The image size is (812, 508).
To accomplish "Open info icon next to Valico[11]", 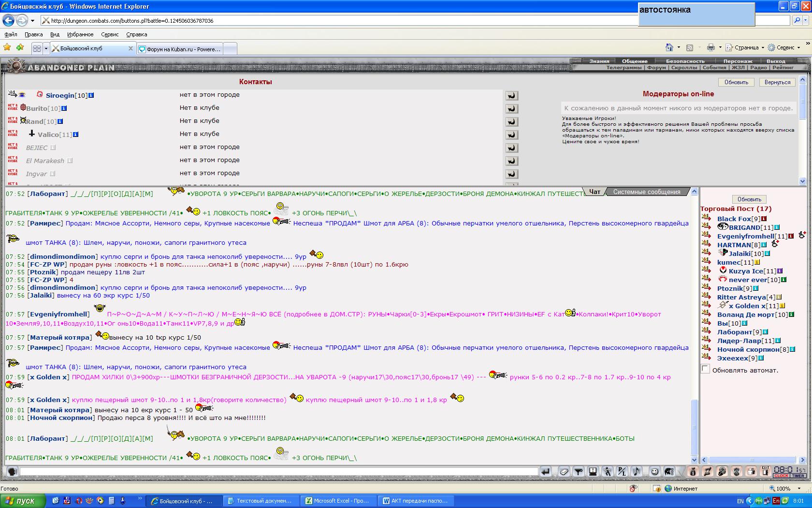I will (76, 134).
